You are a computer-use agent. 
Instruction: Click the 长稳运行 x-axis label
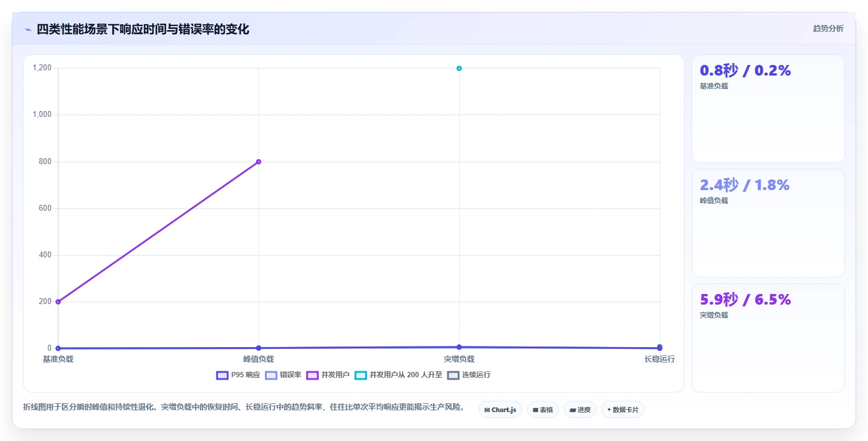point(660,359)
